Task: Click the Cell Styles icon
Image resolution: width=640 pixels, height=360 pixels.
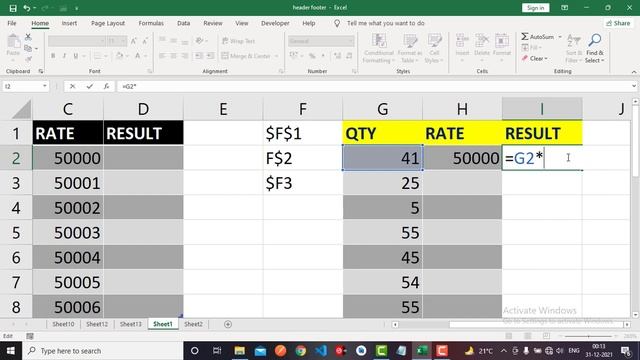Action: pyautogui.click(x=434, y=41)
